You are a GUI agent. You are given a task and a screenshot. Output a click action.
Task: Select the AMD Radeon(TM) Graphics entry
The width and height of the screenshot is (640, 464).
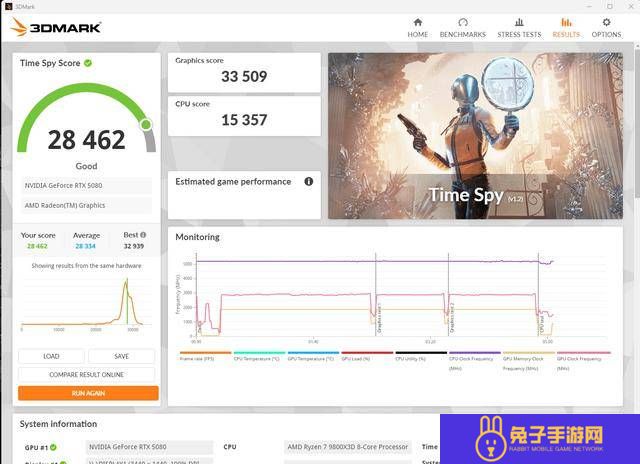click(x=86, y=205)
